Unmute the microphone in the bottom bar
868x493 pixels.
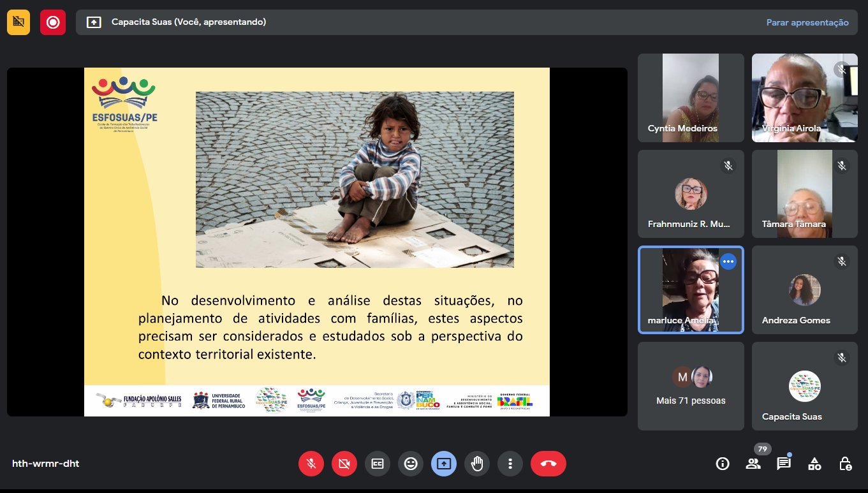311,464
